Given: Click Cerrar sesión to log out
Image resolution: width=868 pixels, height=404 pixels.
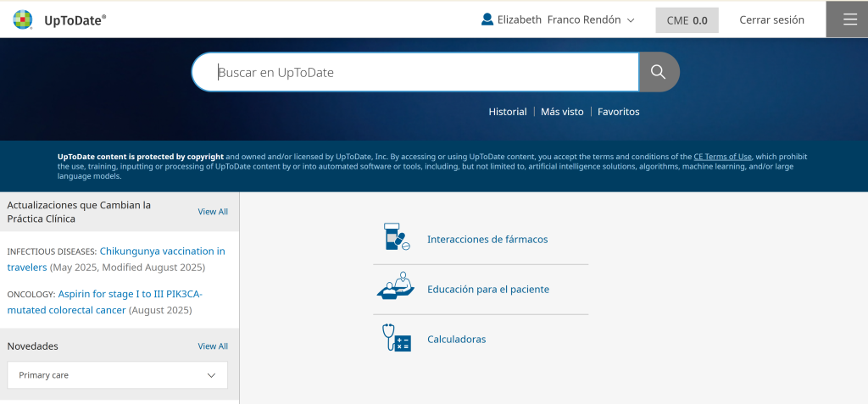Looking at the screenshot, I should pos(771,20).
